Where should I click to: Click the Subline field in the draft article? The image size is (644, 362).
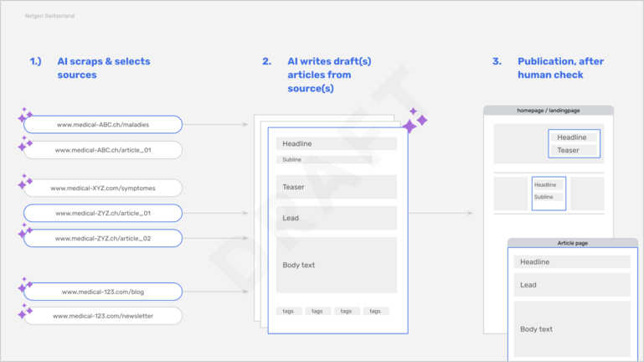click(324, 159)
